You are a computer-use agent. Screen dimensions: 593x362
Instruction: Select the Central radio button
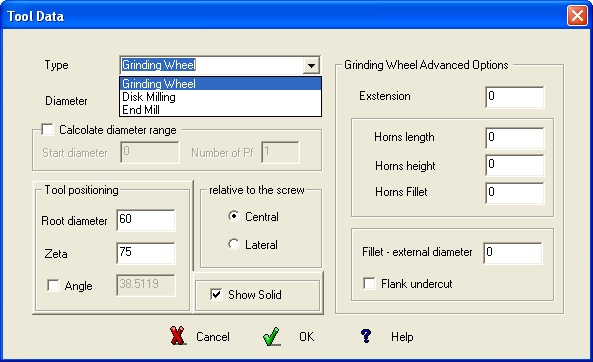coord(234,216)
